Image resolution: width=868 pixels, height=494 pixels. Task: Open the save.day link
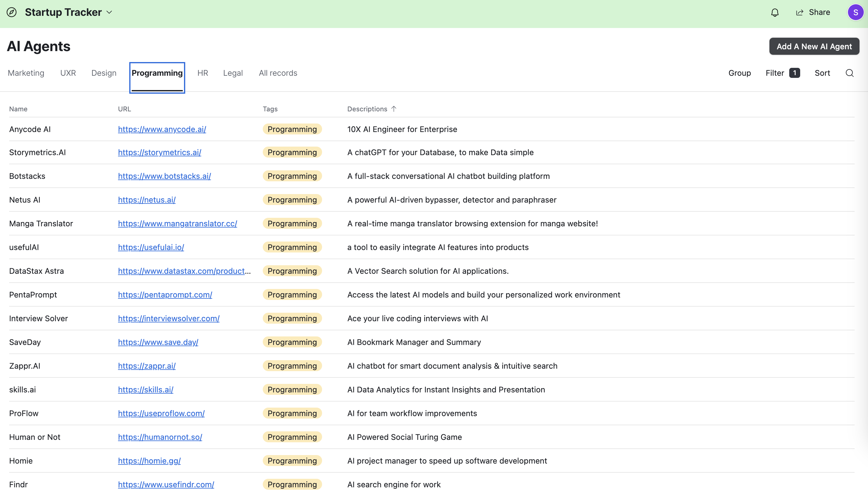pyautogui.click(x=158, y=342)
